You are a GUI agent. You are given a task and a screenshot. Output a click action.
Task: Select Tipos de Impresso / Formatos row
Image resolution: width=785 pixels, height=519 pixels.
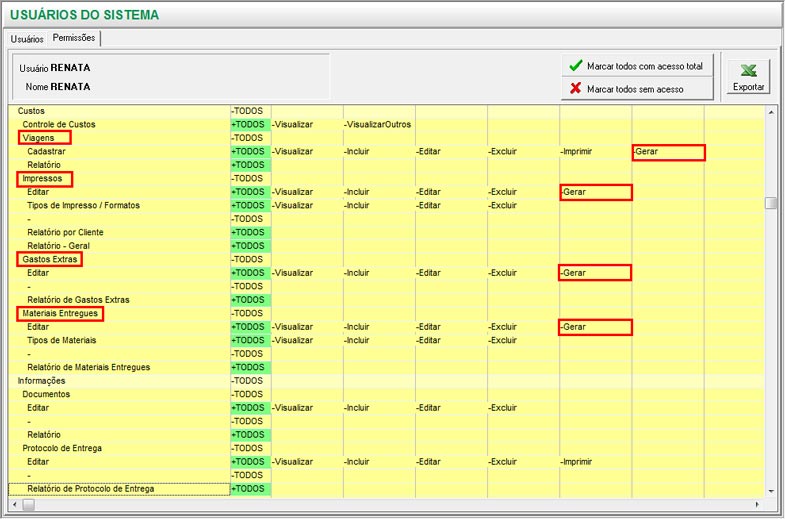(119, 206)
